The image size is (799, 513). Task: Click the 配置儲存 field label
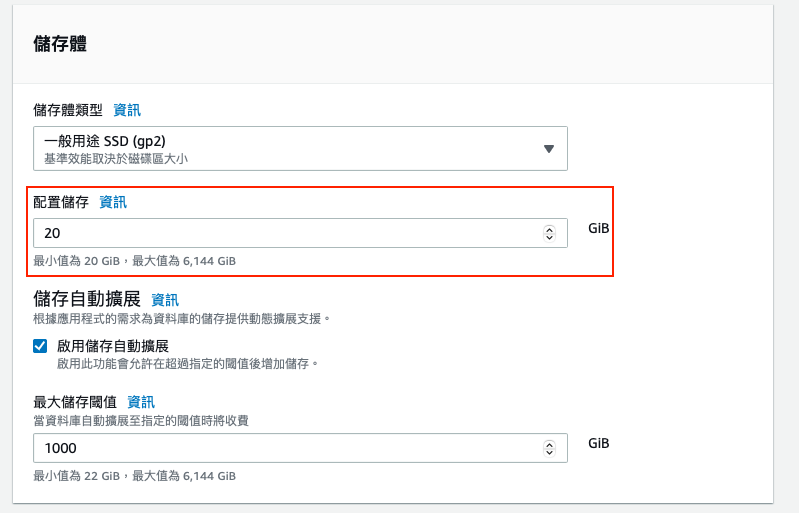coord(61,202)
